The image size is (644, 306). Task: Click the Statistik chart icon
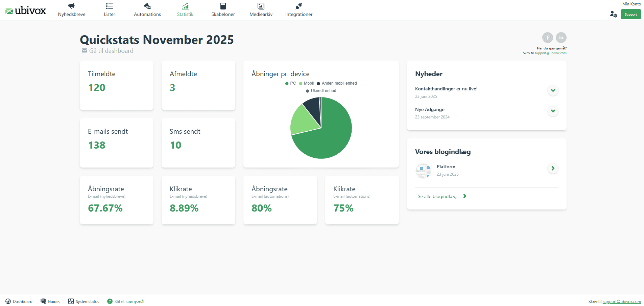point(185,6)
